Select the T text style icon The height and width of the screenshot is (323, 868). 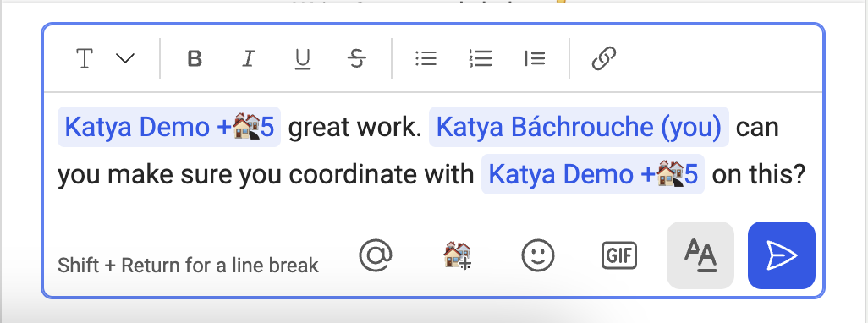click(84, 58)
